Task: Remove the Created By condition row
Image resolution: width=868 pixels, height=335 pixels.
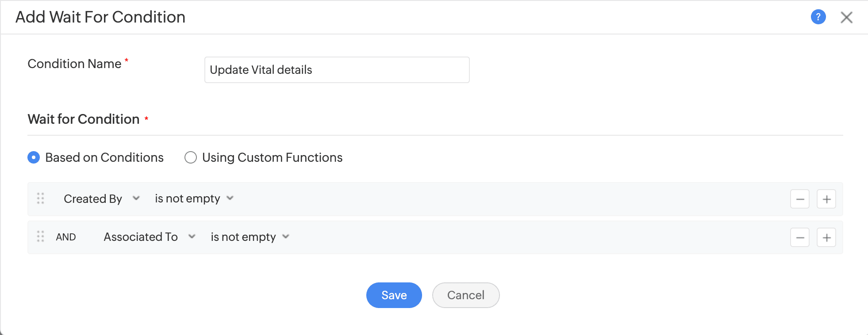Action: pyautogui.click(x=799, y=199)
